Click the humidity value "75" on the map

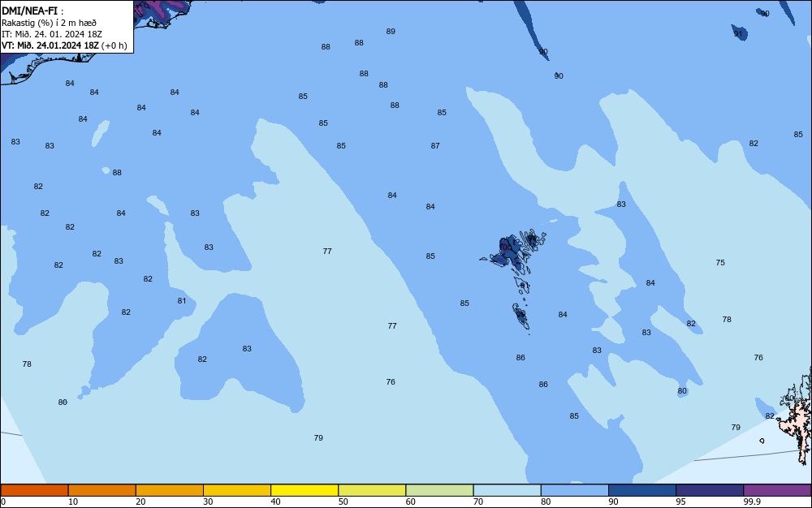[x=720, y=263]
